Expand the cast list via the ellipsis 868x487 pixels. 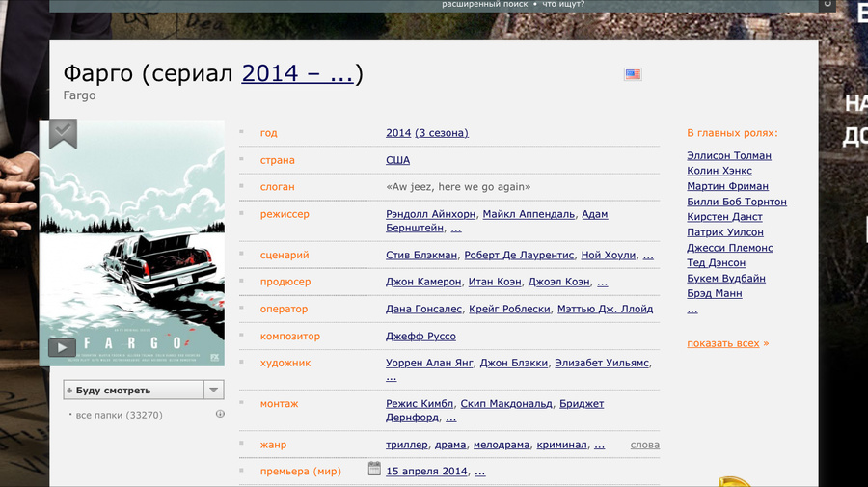(x=692, y=309)
